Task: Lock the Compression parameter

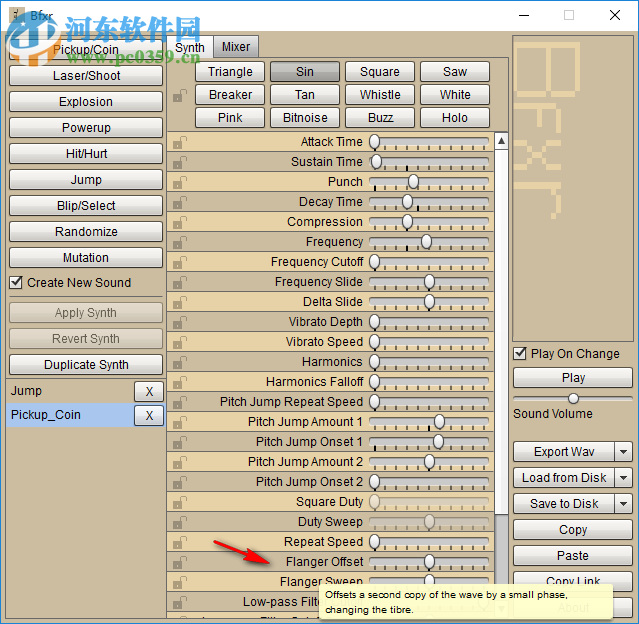Action: (180, 223)
